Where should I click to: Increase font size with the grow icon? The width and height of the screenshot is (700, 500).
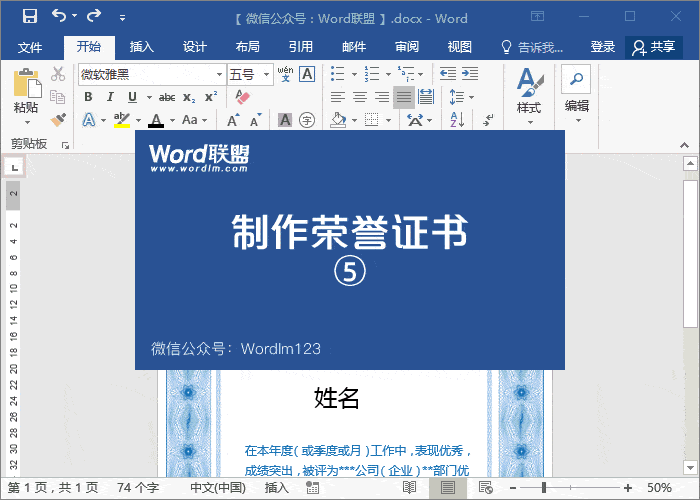coord(233,120)
